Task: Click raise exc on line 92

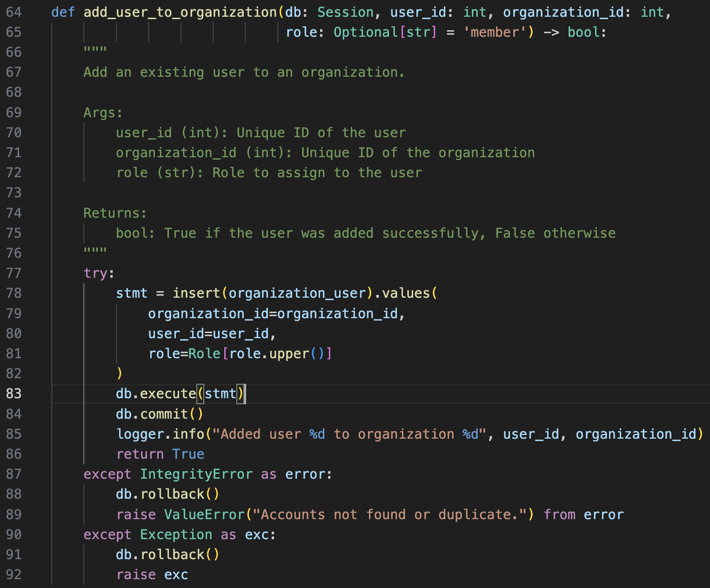Action: [152, 574]
